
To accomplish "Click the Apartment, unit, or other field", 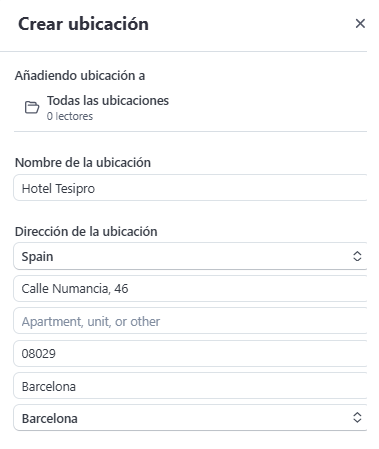I will 190,321.
